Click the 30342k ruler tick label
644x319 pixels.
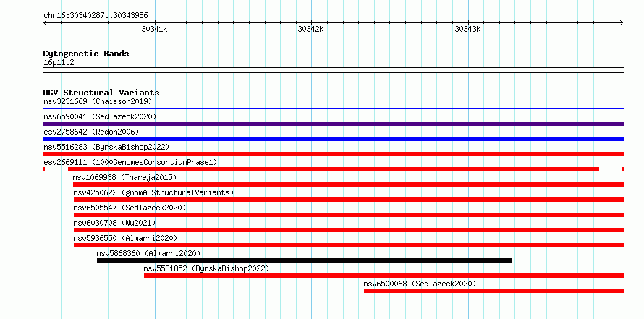(311, 29)
